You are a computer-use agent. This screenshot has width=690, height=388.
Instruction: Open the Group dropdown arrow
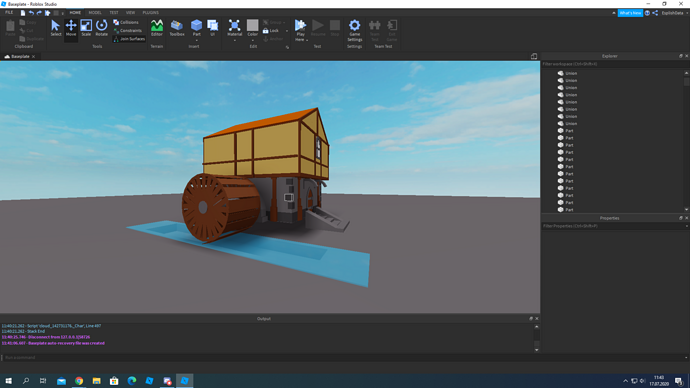[284, 22]
